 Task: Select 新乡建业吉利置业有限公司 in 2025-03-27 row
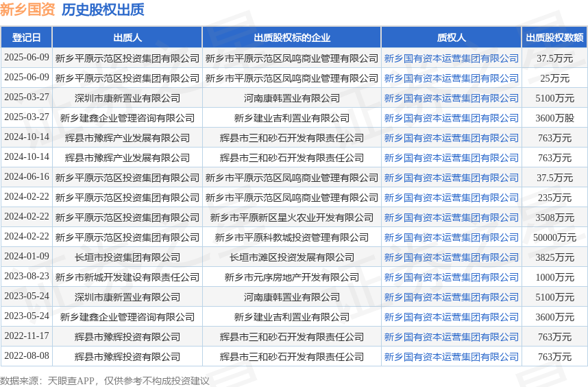pos(292,118)
